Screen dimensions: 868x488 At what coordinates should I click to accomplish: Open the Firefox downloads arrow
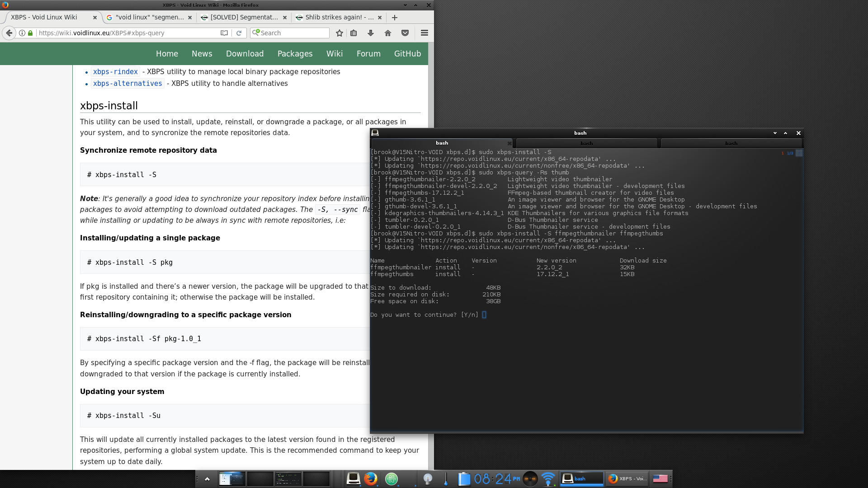pos(371,33)
